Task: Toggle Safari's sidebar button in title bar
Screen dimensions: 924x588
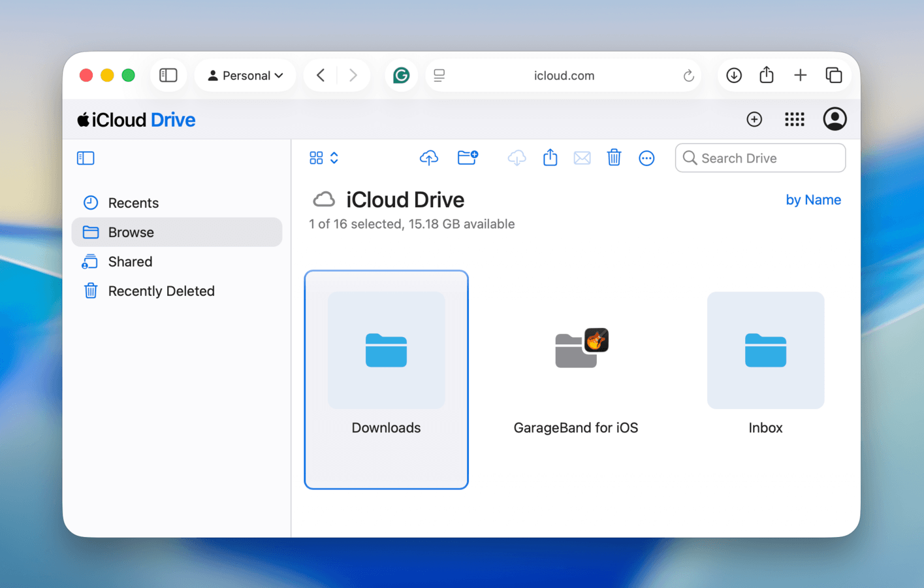Action: click(168, 75)
